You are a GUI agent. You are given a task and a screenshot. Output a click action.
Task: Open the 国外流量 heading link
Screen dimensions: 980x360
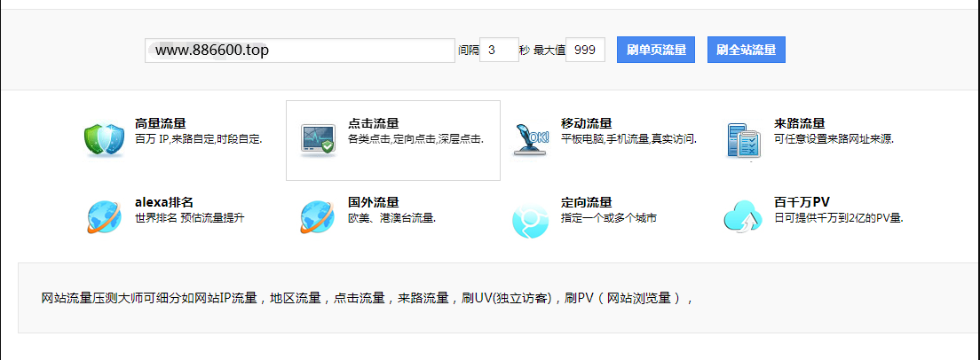tap(373, 202)
